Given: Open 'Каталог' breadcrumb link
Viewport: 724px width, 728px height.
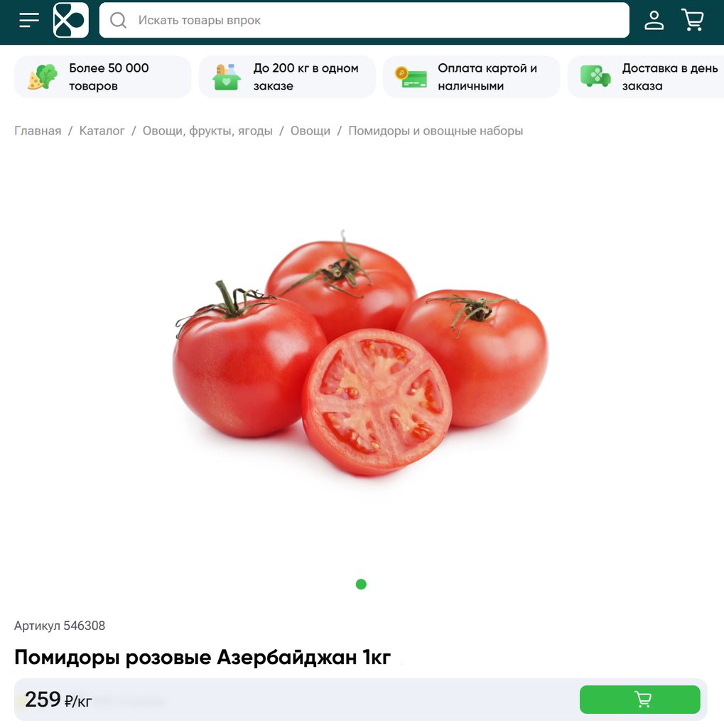Looking at the screenshot, I should (x=102, y=131).
